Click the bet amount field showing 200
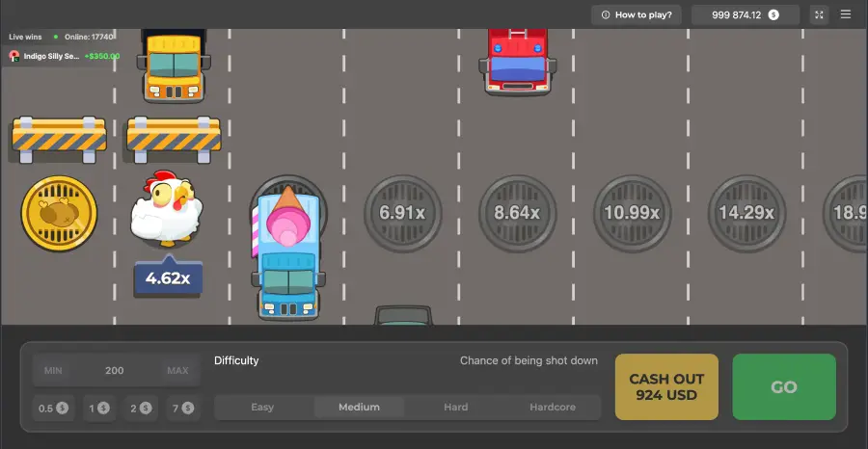This screenshot has width=868, height=449. [x=115, y=371]
